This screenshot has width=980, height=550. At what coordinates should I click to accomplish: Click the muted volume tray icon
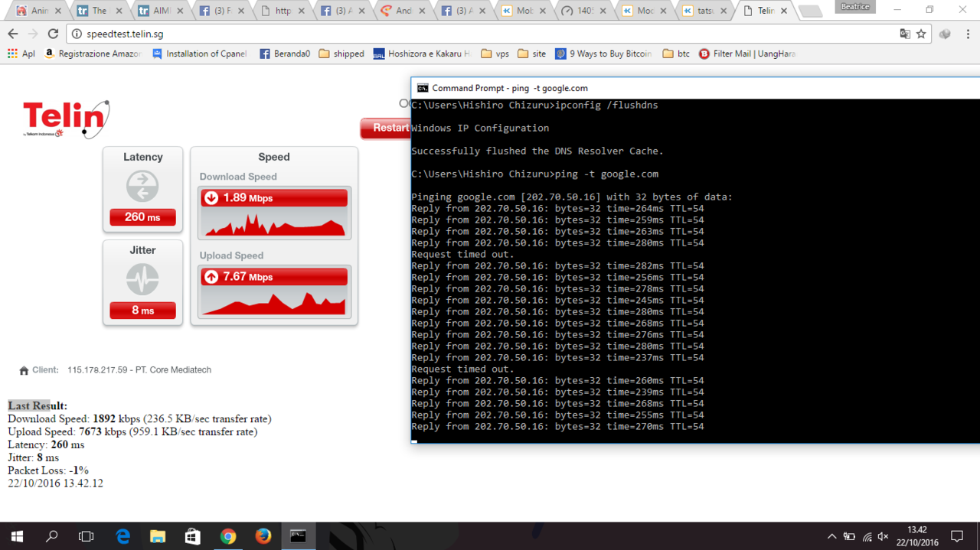click(x=883, y=536)
